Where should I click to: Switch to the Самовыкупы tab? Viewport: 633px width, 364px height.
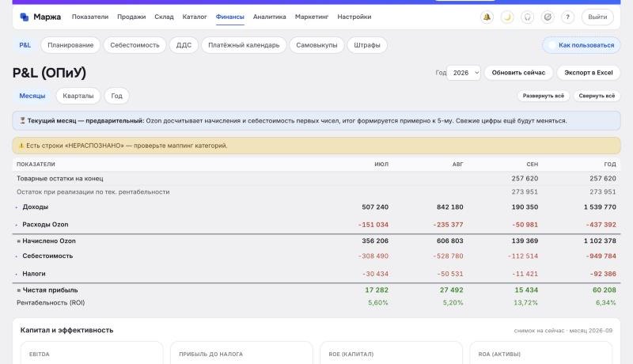pos(316,45)
